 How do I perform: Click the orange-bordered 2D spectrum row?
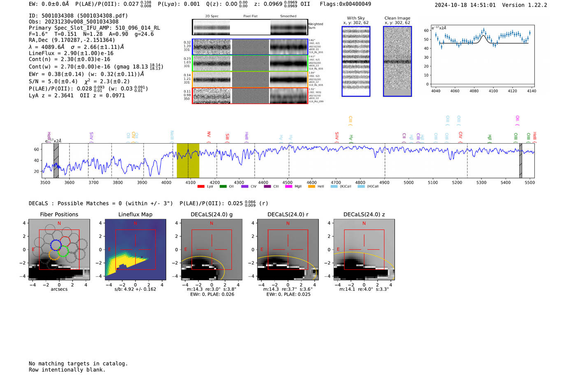[x=250, y=79]
